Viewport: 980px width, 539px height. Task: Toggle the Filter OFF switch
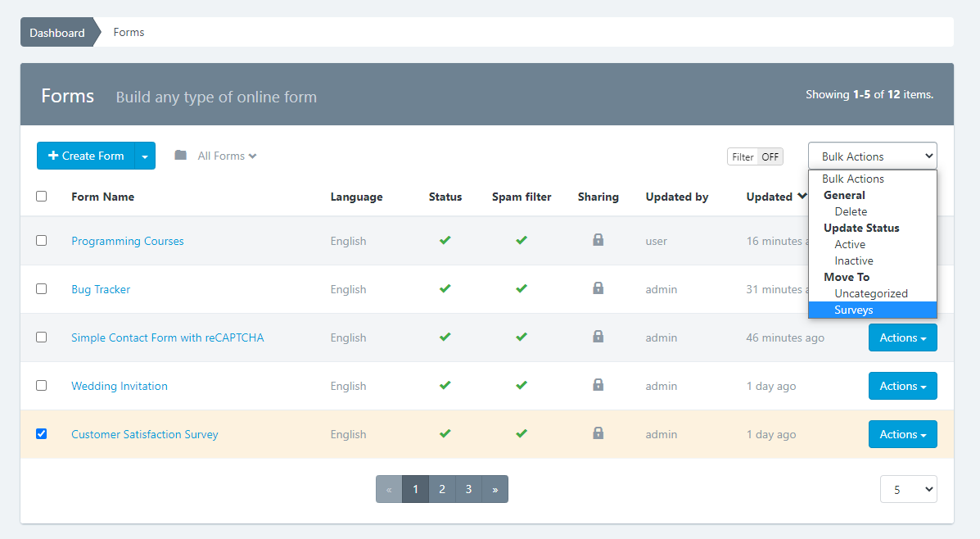coord(755,156)
